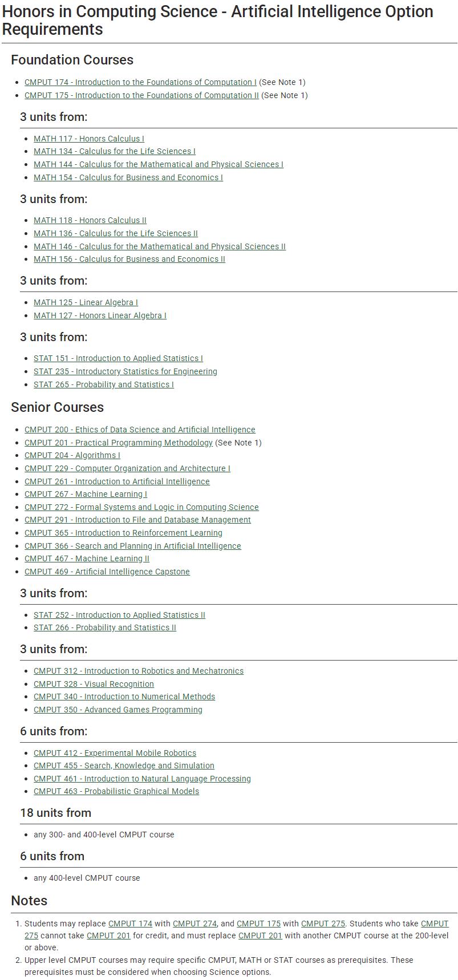Select CMPUT 350 Advanced Games Programming
458x980 pixels.
pos(118,710)
